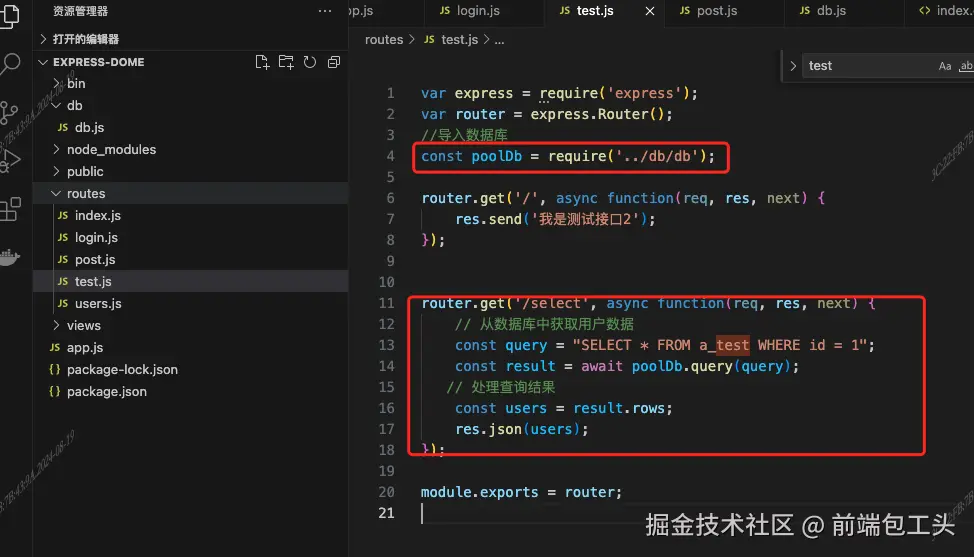This screenshot has height=557, width=974.
Task: Click the highlighted 'test' match in a_test
Action: pos(732,345)
